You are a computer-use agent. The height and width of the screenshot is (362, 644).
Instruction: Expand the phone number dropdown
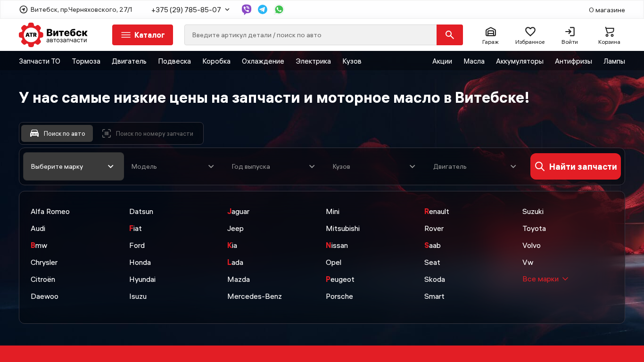(x=227, y=9)
